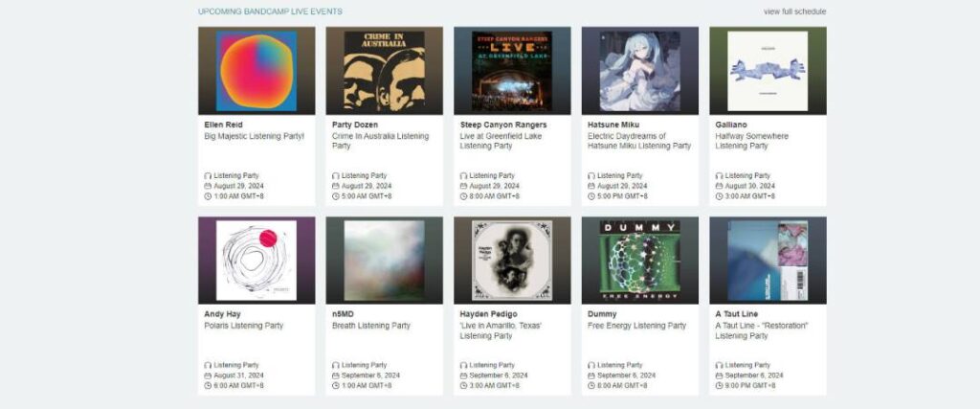Click the Big Majestic Listening Party title
Screen dimensions: 980x409
point(255,136)
